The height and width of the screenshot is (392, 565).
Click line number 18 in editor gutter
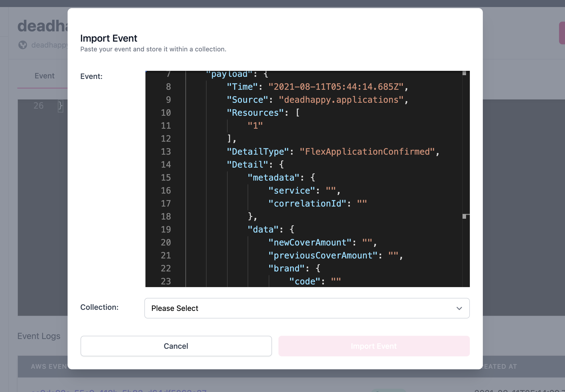tap(166, 217)
